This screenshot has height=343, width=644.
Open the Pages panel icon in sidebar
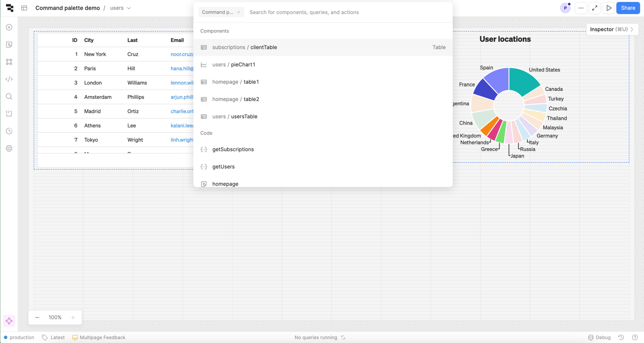coord(9,44)
